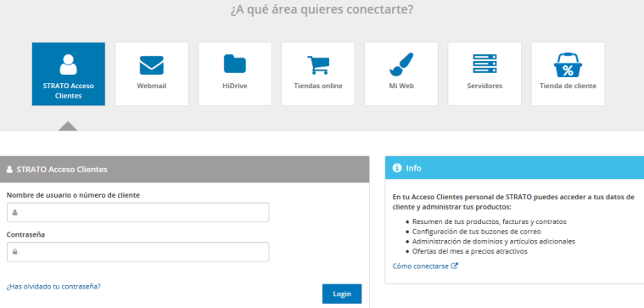Screen dimensions: 644x308
Task: Open the Tienda de cliente basket icon
Action: coord(568,64)
